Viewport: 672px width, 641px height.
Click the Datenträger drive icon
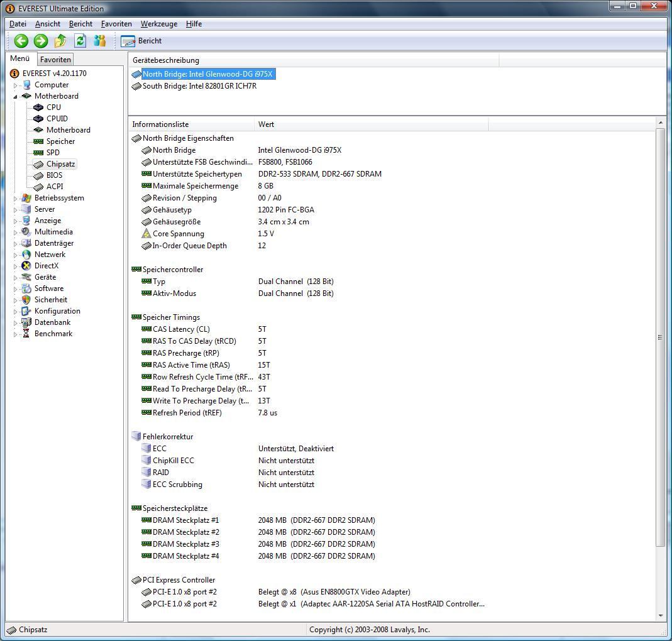(26, 243)
